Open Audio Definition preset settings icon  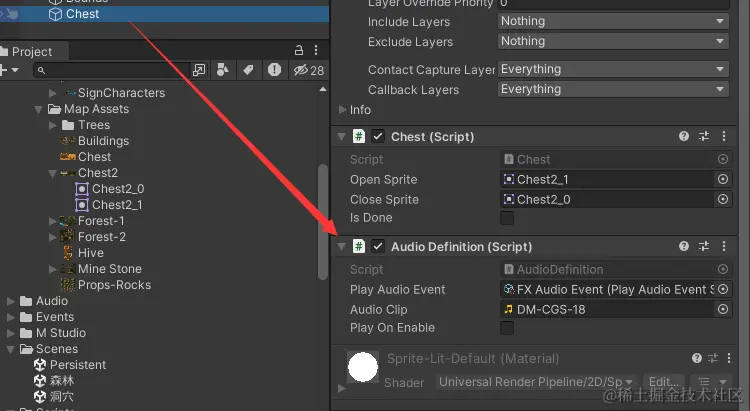704,246
